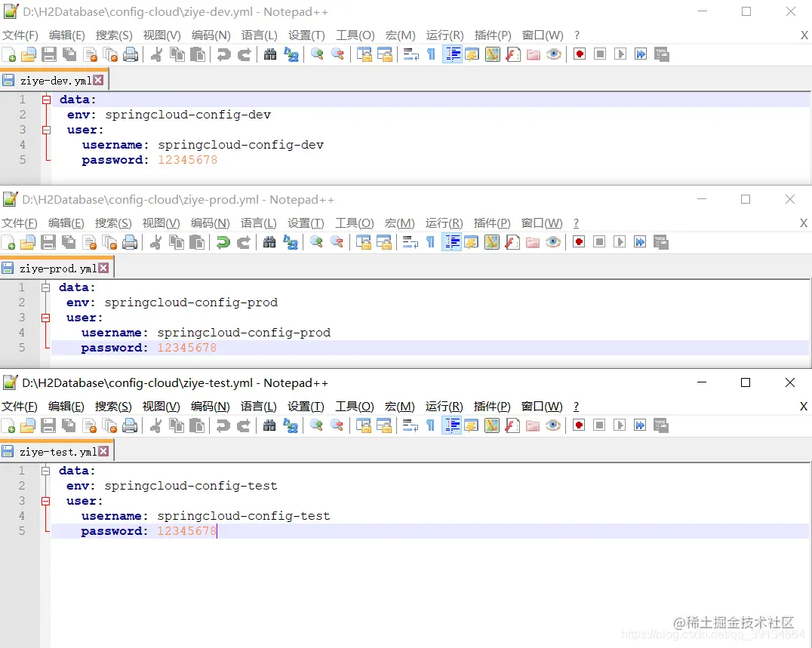Collapse data: fold marker in ziye-dev window
This screenshot has width=812, height=648.
(x=46, y=100)
